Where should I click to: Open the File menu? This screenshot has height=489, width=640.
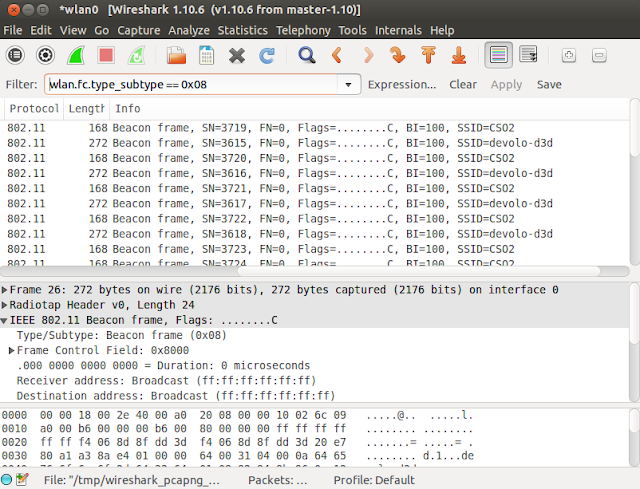coord(13,30)
